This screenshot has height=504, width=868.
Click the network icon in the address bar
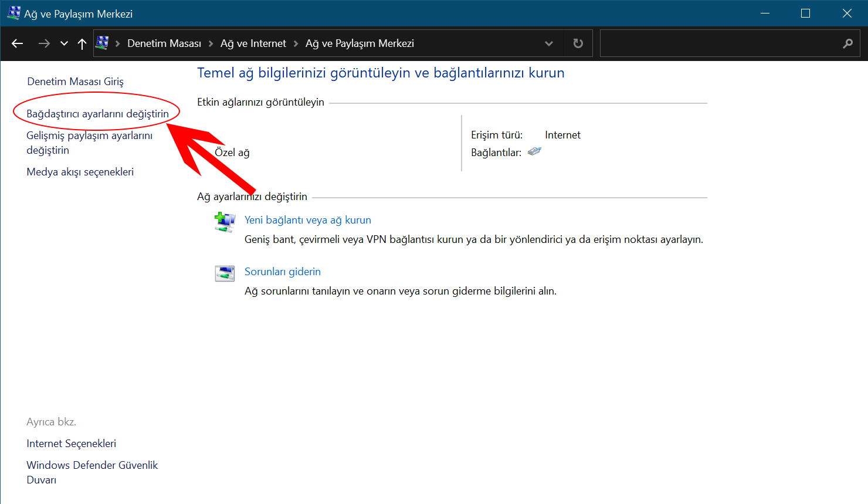pyautogui.click(x=103, y=43)
